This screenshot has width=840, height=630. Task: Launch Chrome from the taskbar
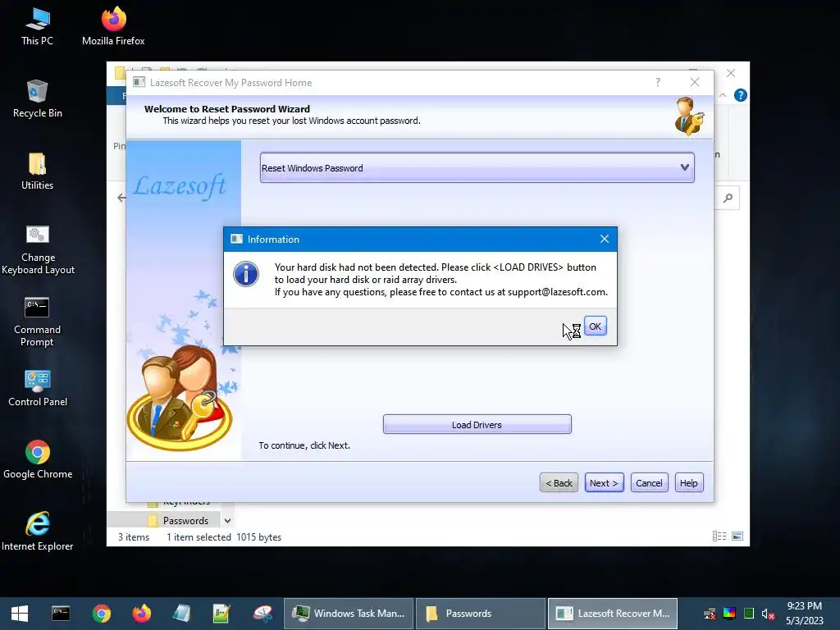(x=101, y=614)
